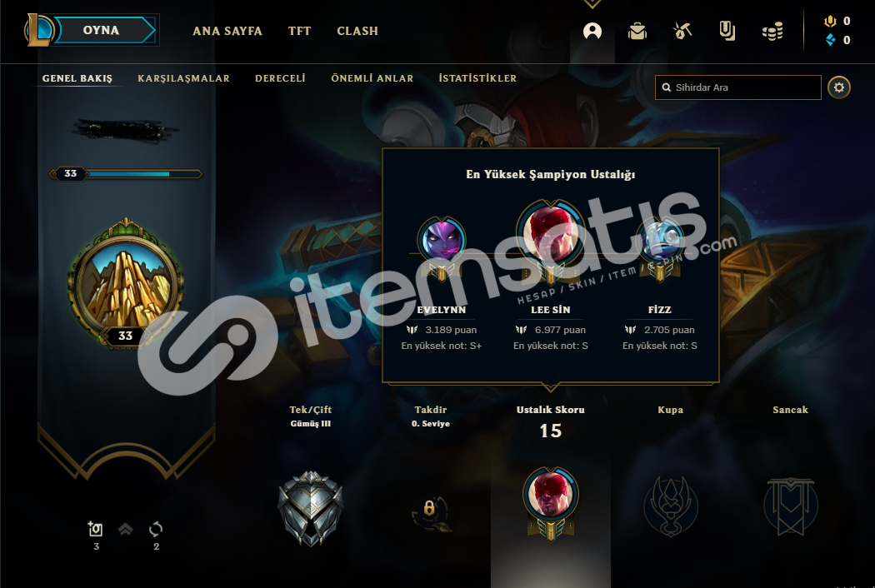The width and height of the screenshot is (875, 588).
Task: Open the Collection backpack icon
Action: pyautogui.click(x=637, y=32)
